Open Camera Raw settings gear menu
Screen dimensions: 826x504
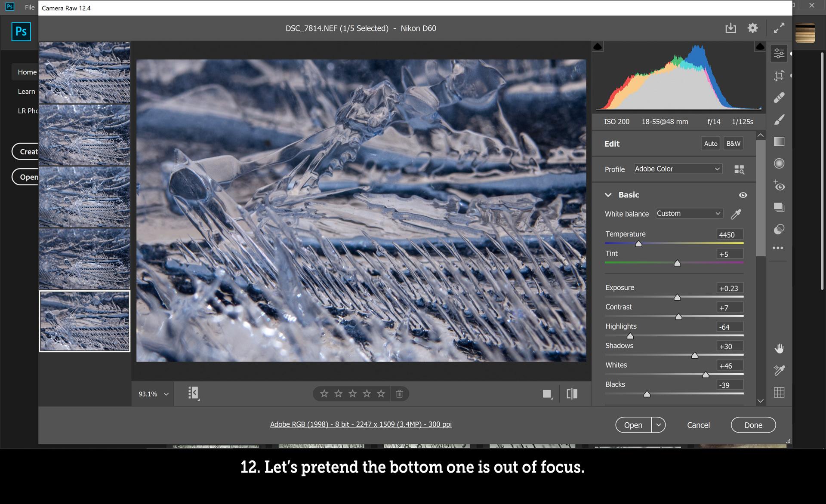click(x=753, y=27)
